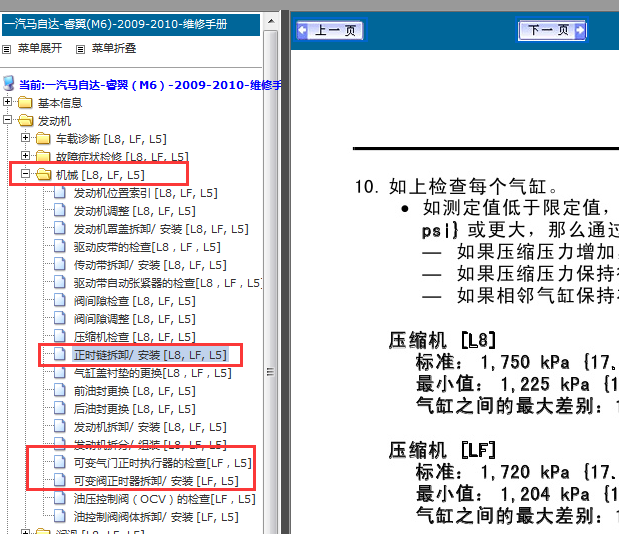The image size is (619, 534).
Task: Open 阀间隙调整 [L8, LF, L5] page
Action: (134, 319)
